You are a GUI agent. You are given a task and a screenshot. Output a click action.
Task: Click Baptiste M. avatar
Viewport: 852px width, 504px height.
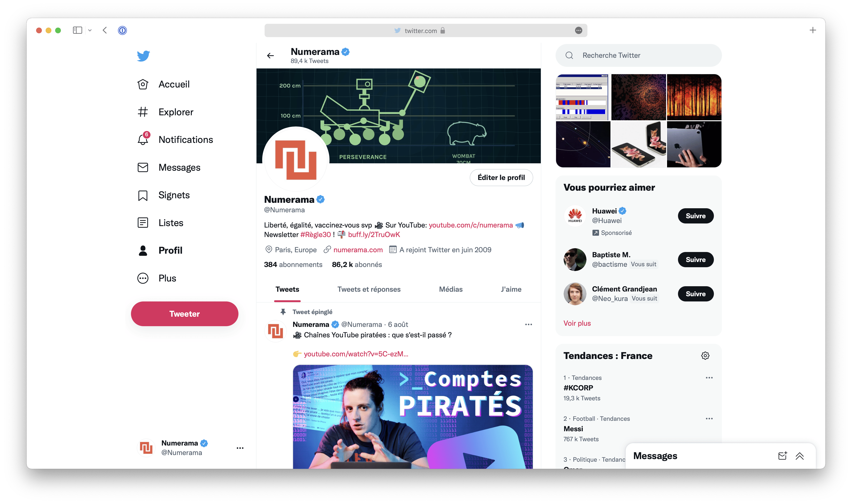coord(575,259)
